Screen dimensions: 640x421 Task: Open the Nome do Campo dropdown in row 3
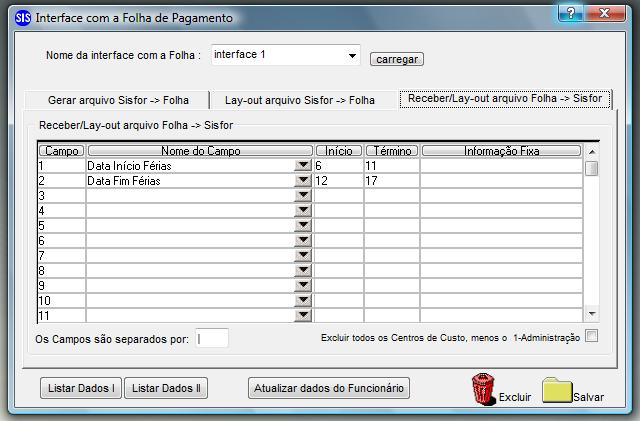coord(303,195)
